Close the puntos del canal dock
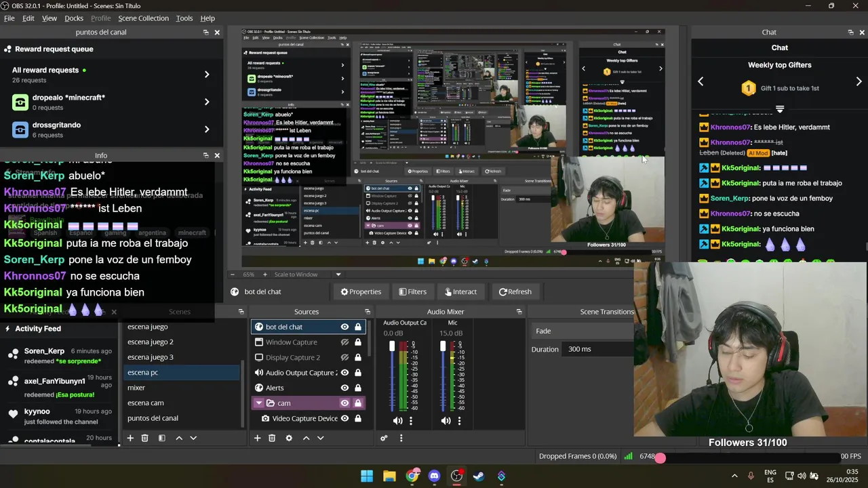868x488 pixels. click(217, 33)
